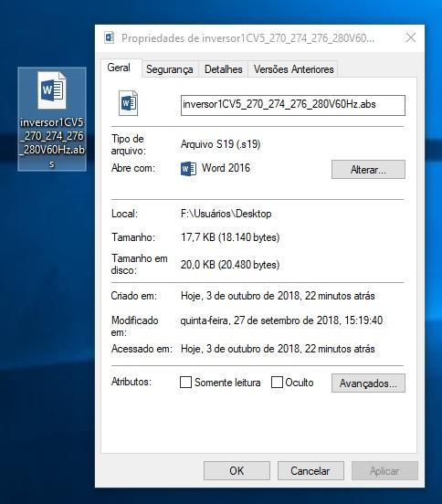Viewport: 442px width, 504px height.
Task: Click the Propriedades dialog title bar text
Action: pyautogui.click(x=247, y=38)
